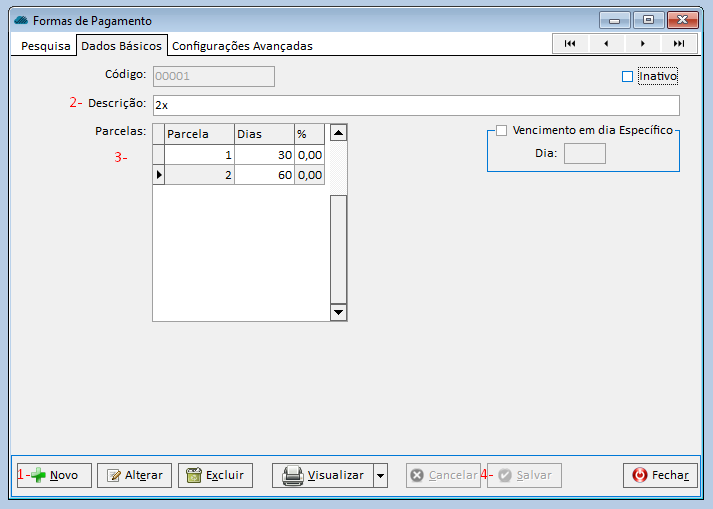Toggle Vencimento em dia Específico checkbox

tap(502, 130)
